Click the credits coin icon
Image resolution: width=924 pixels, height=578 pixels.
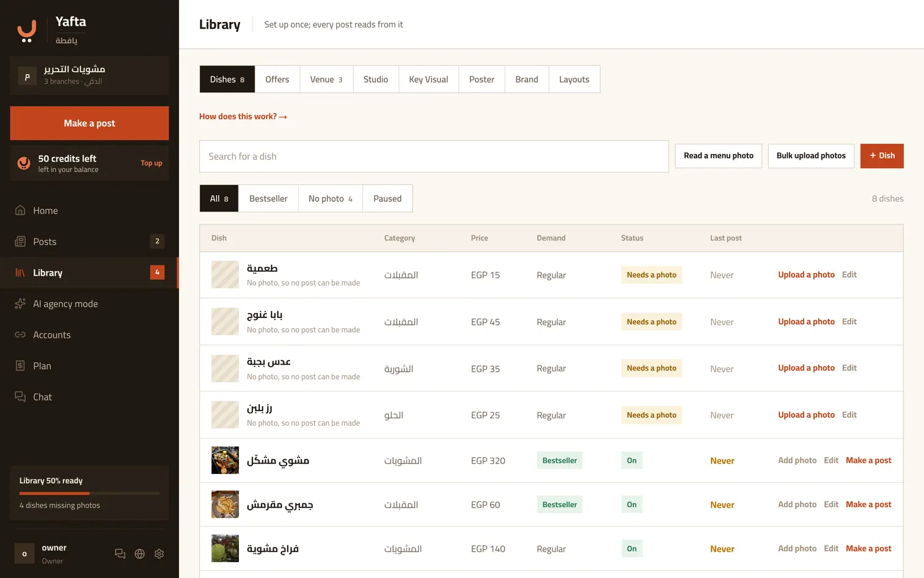[x=24, y=163]
